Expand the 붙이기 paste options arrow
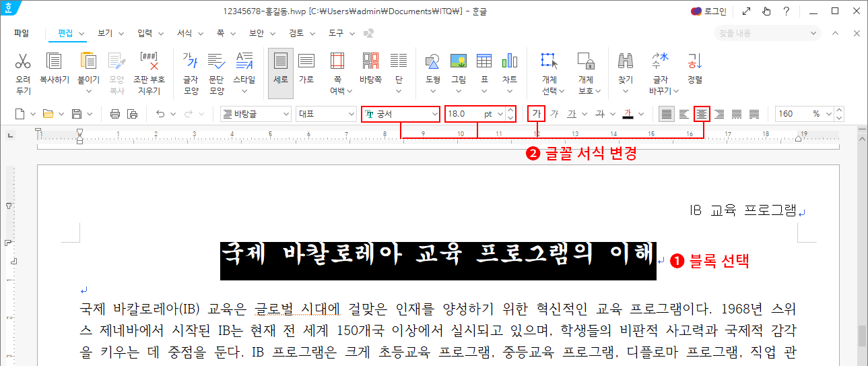The width and height of the screenshot is (868, 366). (88, 90)
